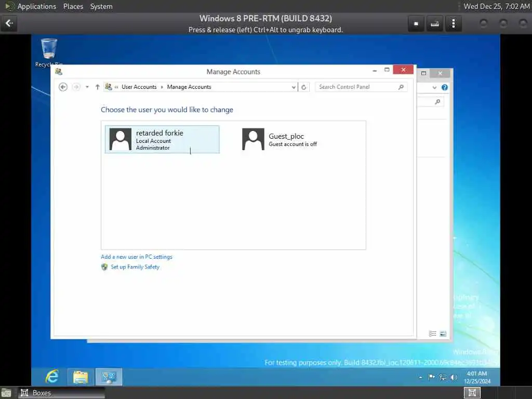Open Internet Explorer from the taskbar
Screen dimensions: 532x399
pyautogui.click(x=52, y=377)
